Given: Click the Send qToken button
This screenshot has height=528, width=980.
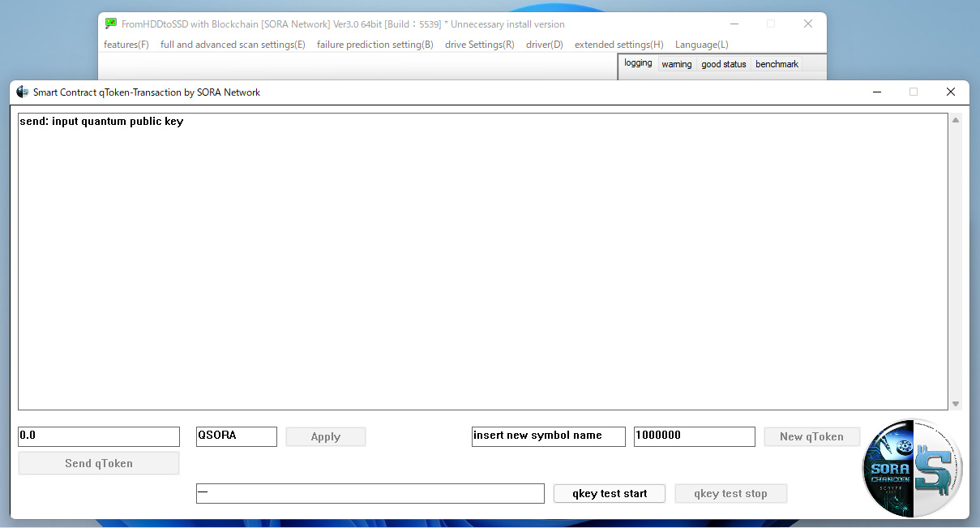Looking at the screenshot, I should click(99, 463).
